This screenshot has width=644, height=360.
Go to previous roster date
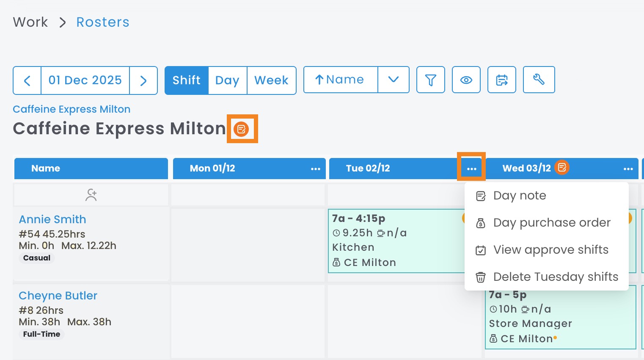pos(27,80)
